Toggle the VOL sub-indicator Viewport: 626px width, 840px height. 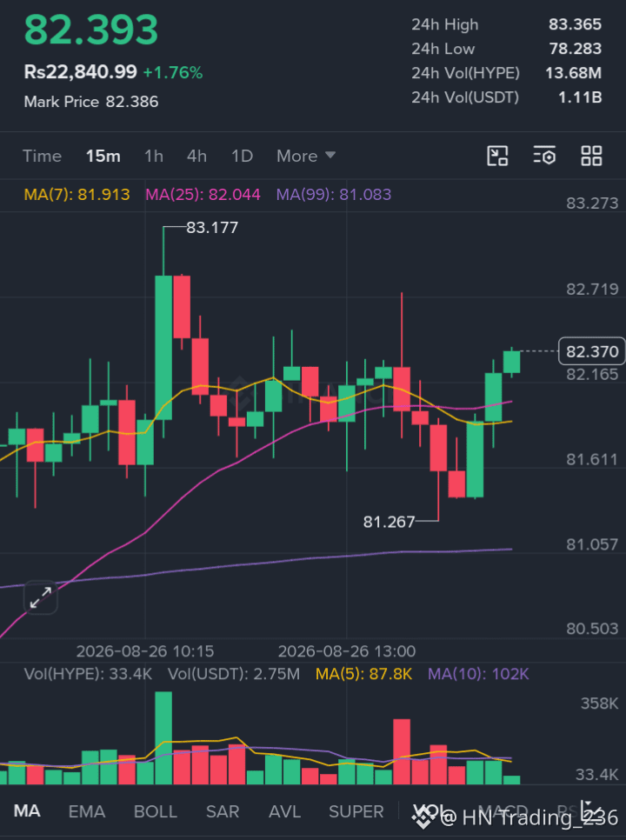coord(429,810)
